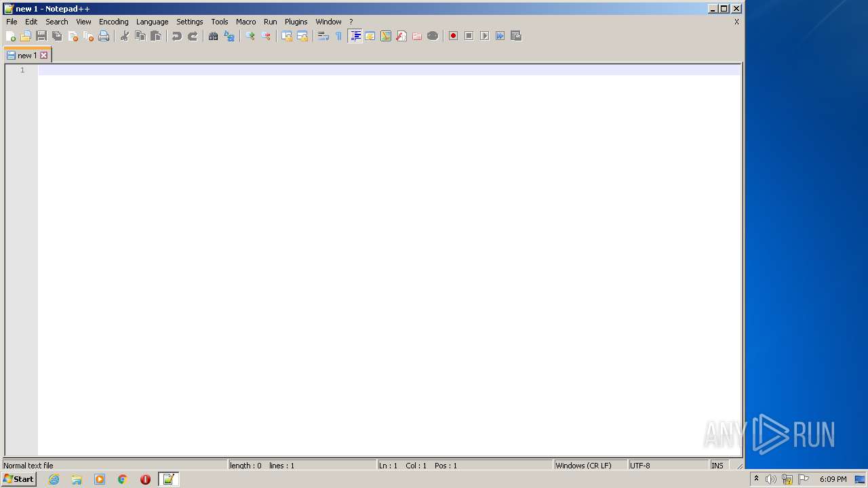The height and width of the screenshot is (488, 868).
Task: Open the View menu
Action: tap(83, 22)
